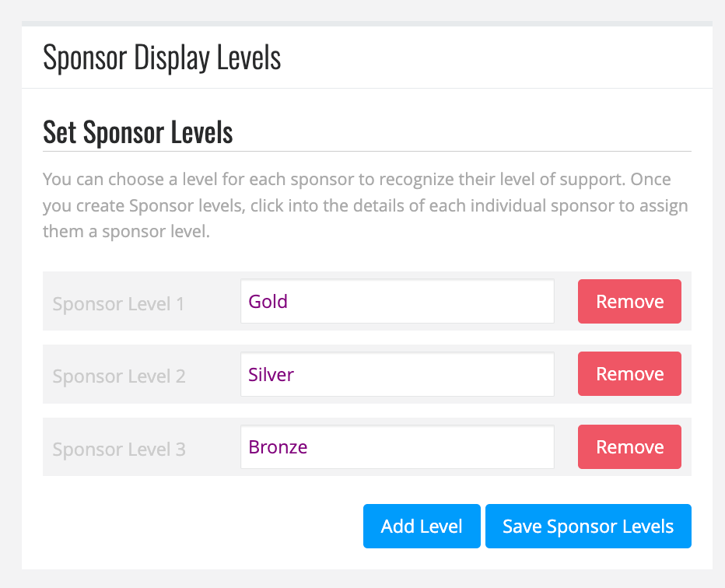Screen dimensions: 725x588
Task: Select the text Bronze in its field
Action: tap(278, 447)
